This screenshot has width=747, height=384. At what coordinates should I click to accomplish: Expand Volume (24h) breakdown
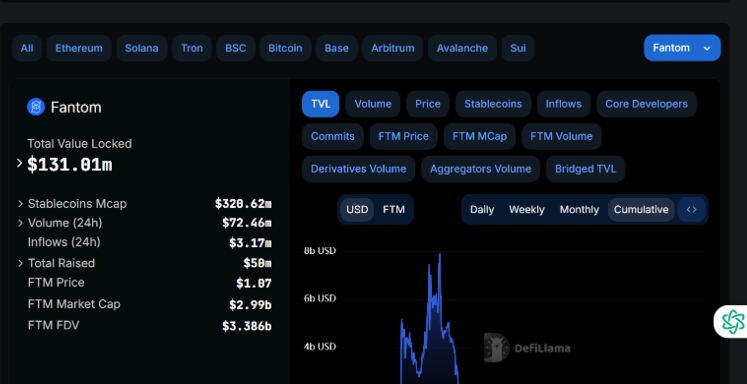tap(20, 223)
